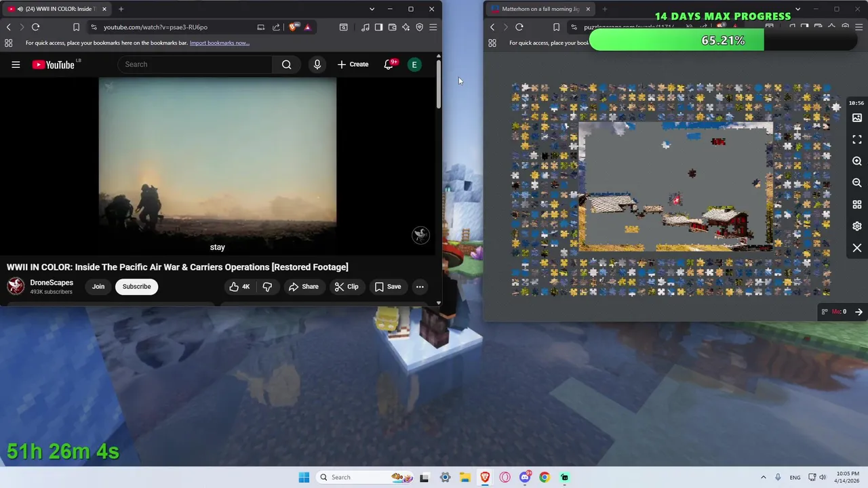This screenshot has width=868, height=488.
Task: Click the Windows taskbar search box
Action: pos(366,477)
